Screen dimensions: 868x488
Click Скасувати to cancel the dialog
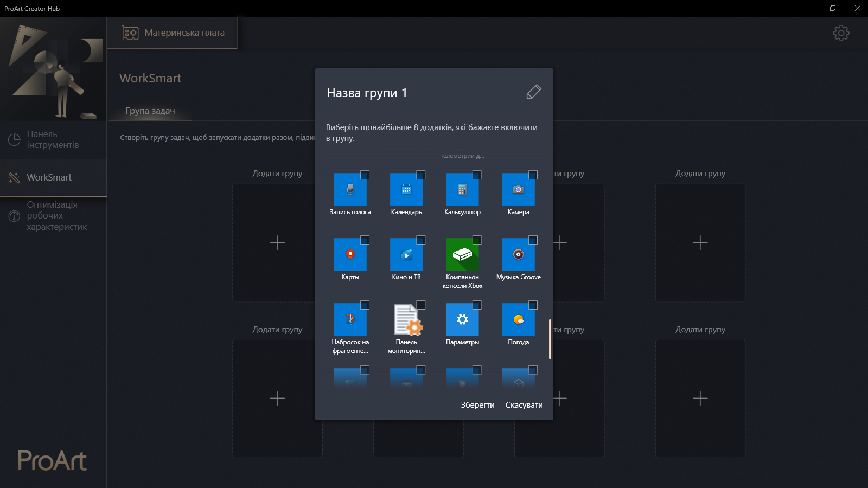pos(524,405)
